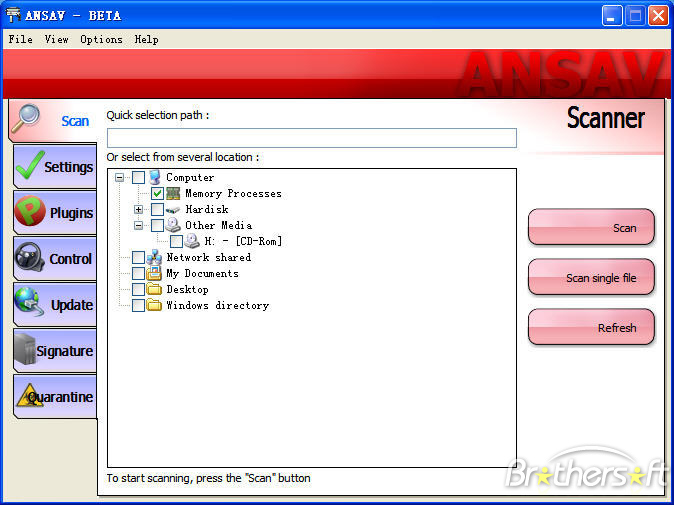Click the red P Plugins icon
The width and height of the screenshot is (674, 505).
30,211
